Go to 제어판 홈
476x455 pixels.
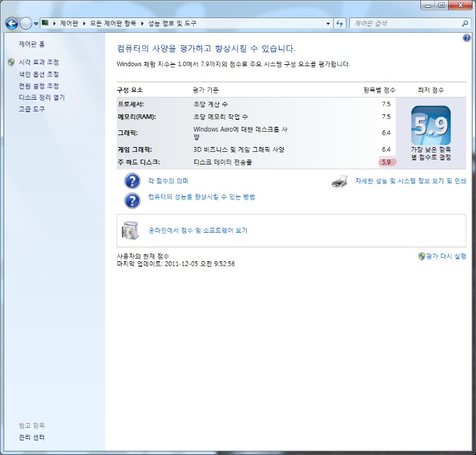[32, 44]
